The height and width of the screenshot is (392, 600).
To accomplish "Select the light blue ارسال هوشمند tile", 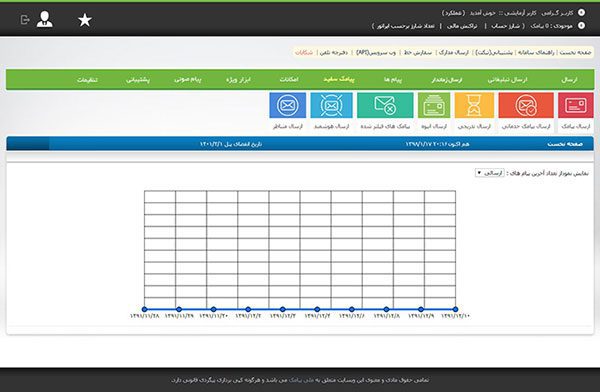I will [x=331, y=105].
